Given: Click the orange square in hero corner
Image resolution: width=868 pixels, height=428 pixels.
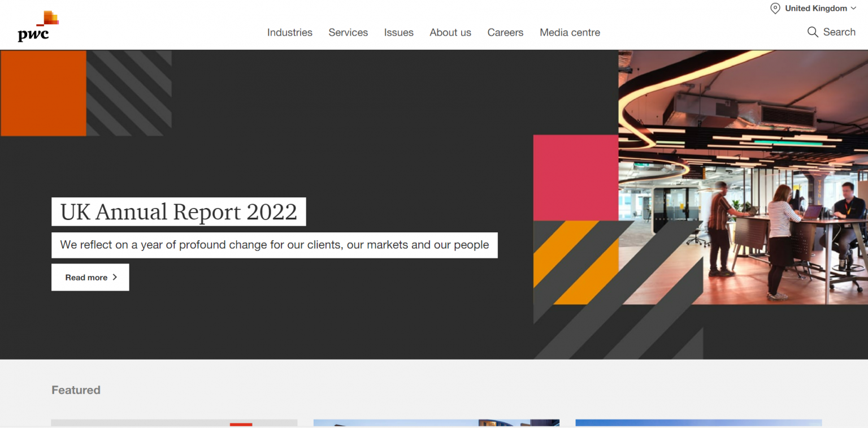Looking at the screenshot, I should pos(44,93).
